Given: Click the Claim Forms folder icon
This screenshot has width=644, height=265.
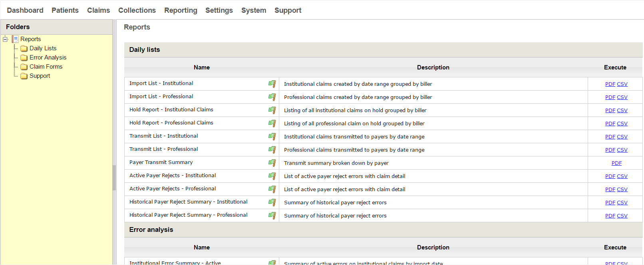Looking at the screenshot, I should click(x=24, y=67).
